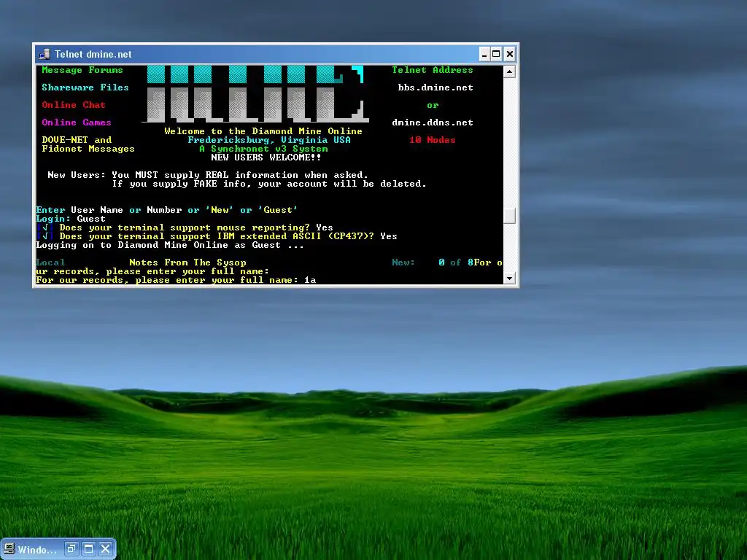
Task: Click 'Fidonet Messages' text
Action: [x=88, y=149]
